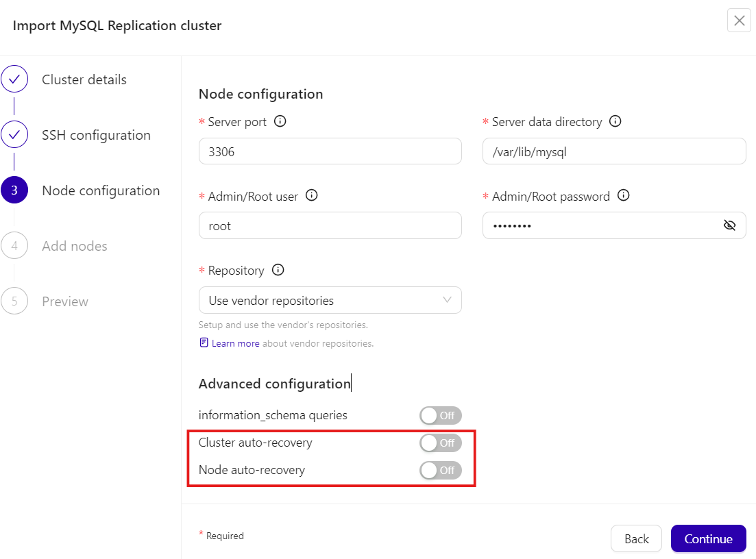Enable the information_schema queries toggle
This screenshot has height=559, width=756.
click(x=441, y=415)
